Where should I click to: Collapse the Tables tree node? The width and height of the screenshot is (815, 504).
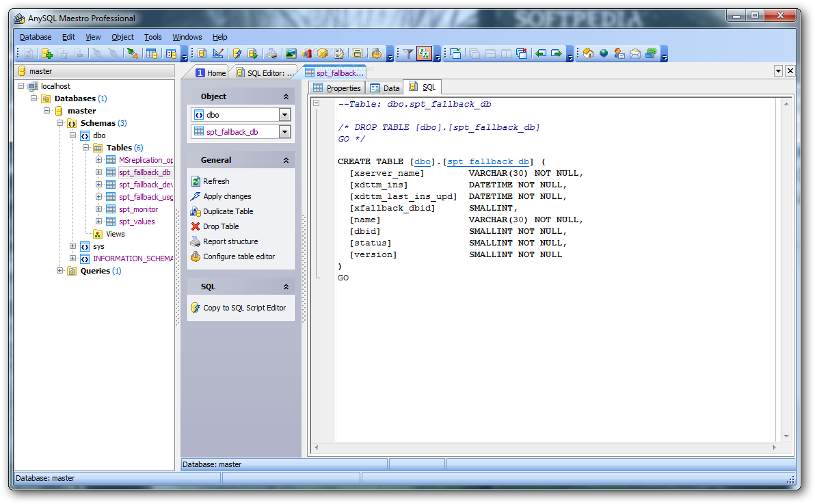pyautogui.click(x=85, y=148)
